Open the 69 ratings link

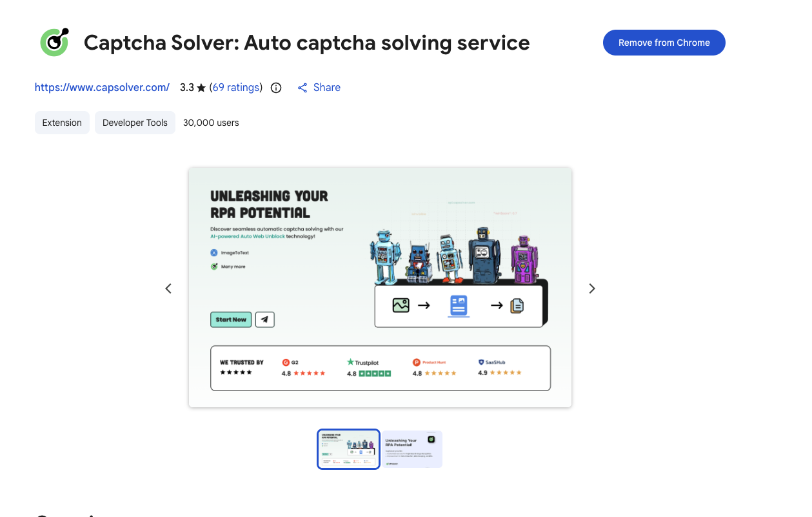(x=236, y=88)
